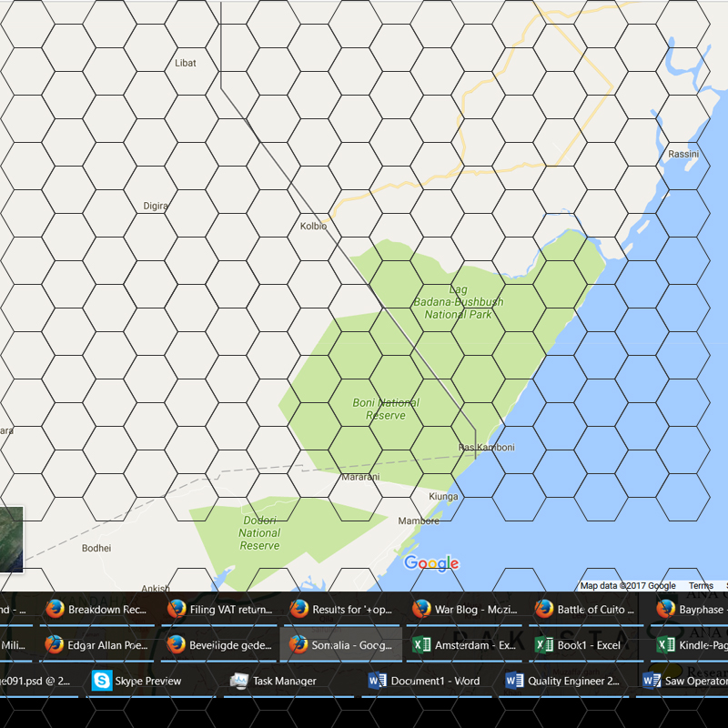
Task: Open the Skype Preview taskbar item
Action: coord(151,681)
